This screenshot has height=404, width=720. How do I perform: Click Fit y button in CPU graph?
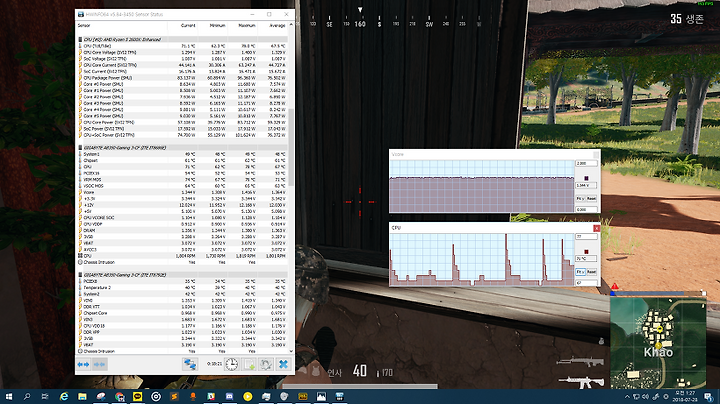[580, 272]
